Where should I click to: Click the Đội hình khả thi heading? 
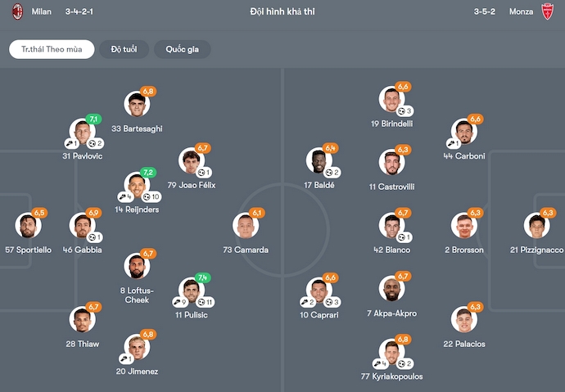point(282,11)
